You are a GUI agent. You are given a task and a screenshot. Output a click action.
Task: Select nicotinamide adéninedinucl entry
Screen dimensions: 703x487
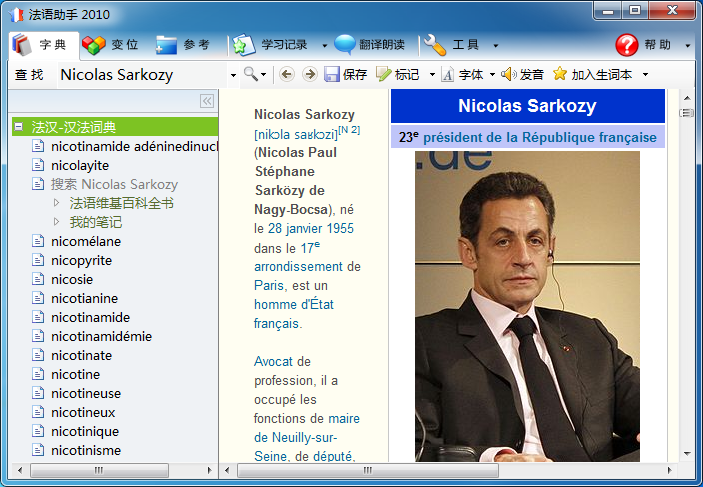pyautogui.click(x=135, y=146)
